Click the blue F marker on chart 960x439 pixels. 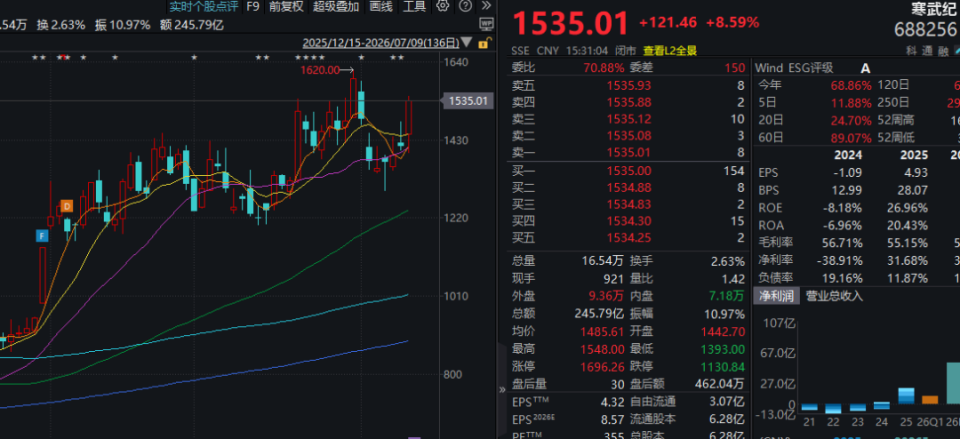[x=42, y=235]
